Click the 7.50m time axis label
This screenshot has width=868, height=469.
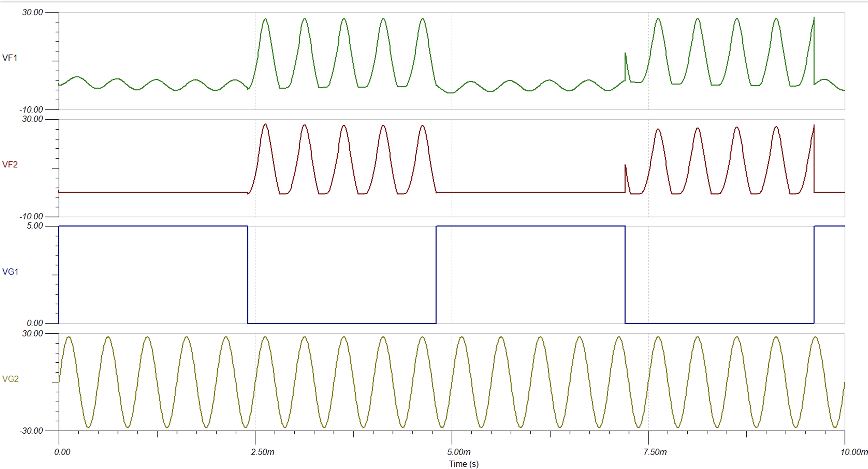pyautogui.click(x=655, y=452)
